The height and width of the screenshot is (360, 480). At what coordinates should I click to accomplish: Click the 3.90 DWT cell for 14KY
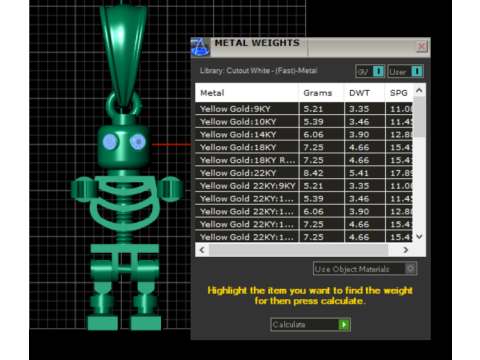pyautogui.click(x=365, y=134)
